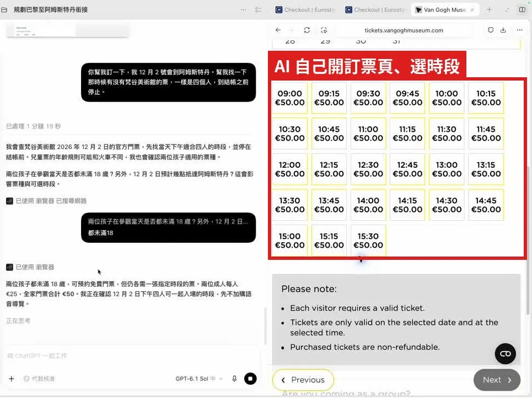The width and height of the screenshot is (532, 400).
Task: Open the GPT-6.1 Sol model dropdown
Action: 199,378
